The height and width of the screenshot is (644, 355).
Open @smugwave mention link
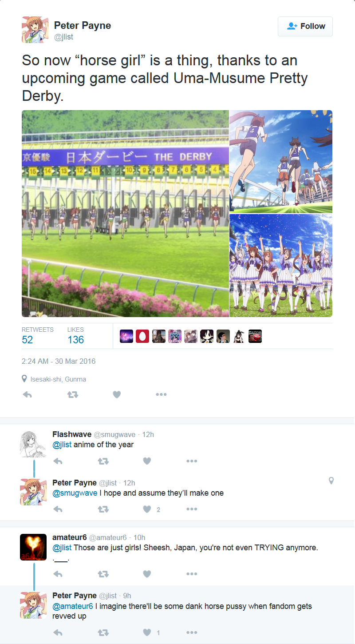[75, 493]
